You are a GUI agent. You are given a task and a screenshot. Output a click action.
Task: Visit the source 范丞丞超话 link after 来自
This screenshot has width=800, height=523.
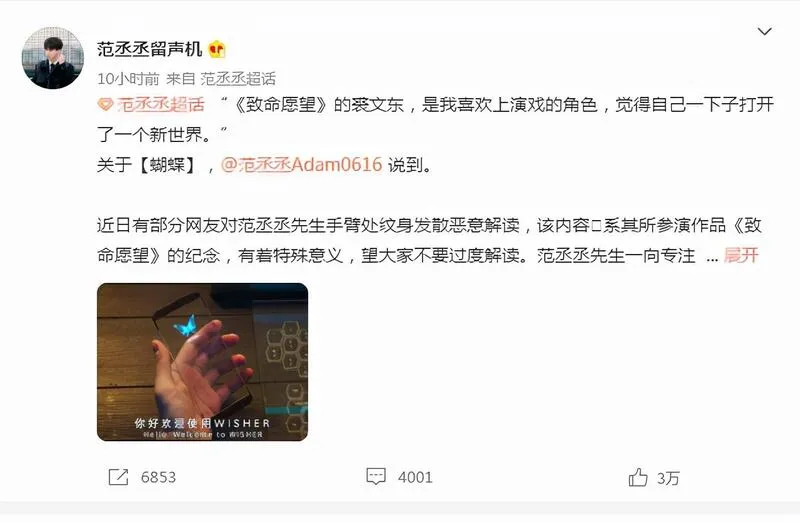coord(238,79)
